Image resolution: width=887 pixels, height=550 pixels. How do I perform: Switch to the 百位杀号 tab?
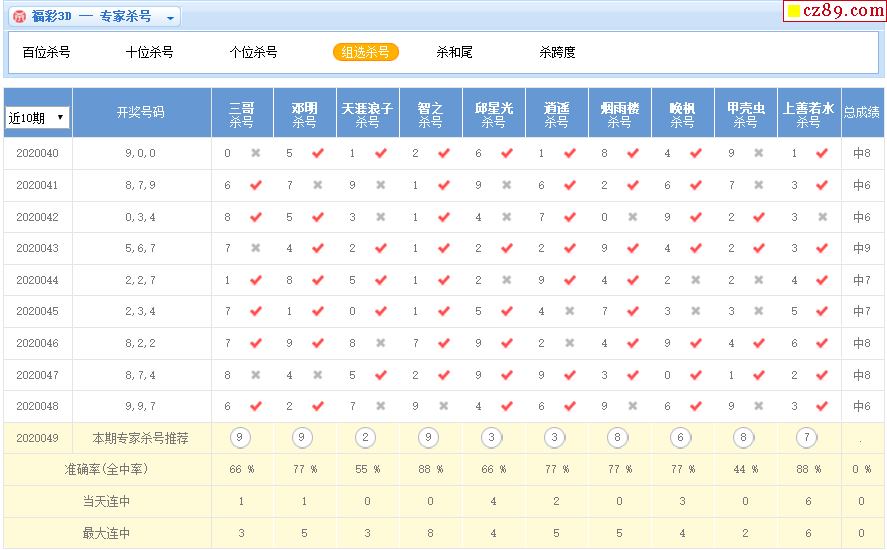46,52
